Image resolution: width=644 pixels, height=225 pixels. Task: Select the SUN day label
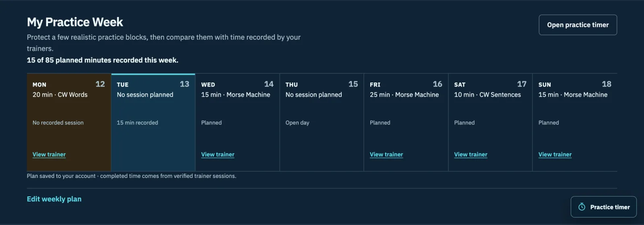545,85
